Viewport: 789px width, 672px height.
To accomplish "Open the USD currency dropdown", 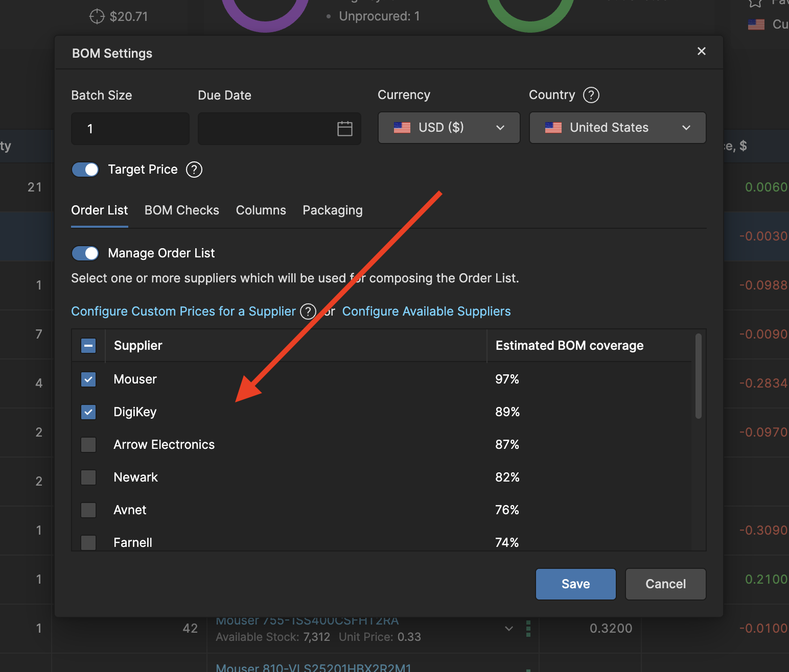I will (x=449, y=128).
